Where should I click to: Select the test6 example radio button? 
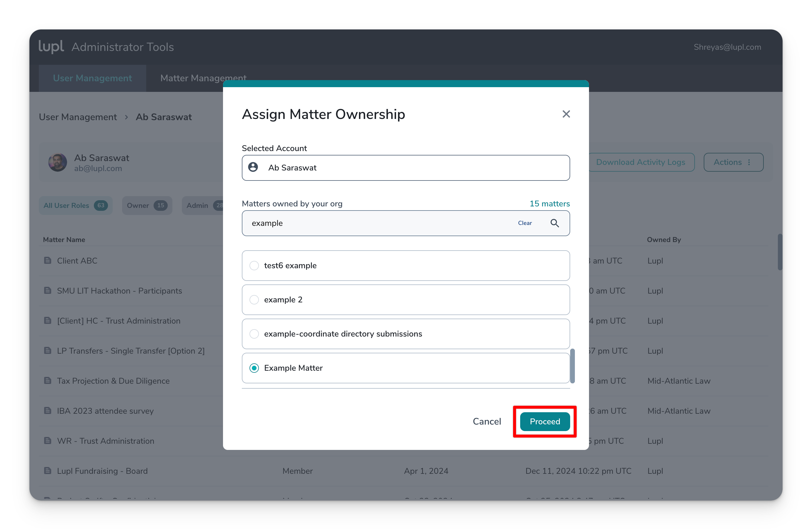[x=254, y=265]
